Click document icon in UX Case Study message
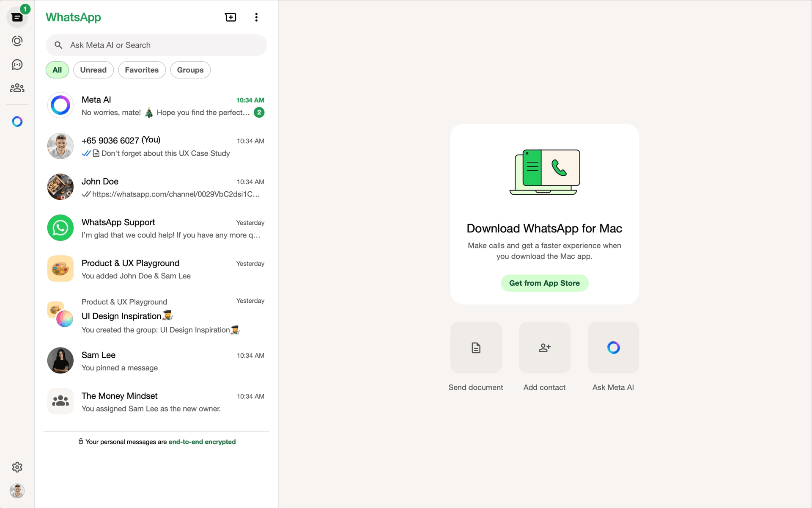The width and height of the screenshot is (812, 508). tap(96, 153)
